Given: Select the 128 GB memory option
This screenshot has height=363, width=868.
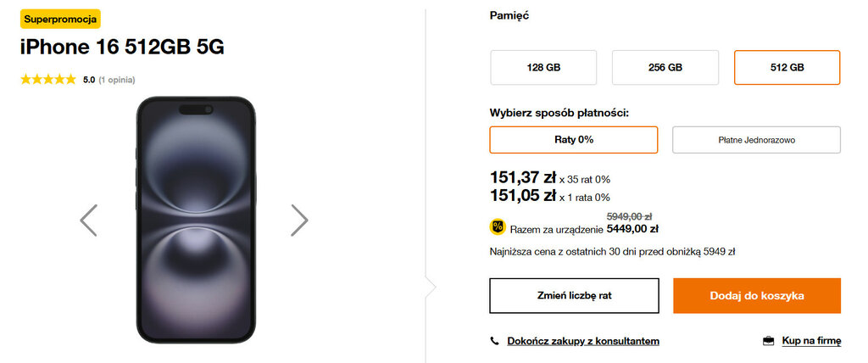Looking at the screenshot, I should pos(543,68).
